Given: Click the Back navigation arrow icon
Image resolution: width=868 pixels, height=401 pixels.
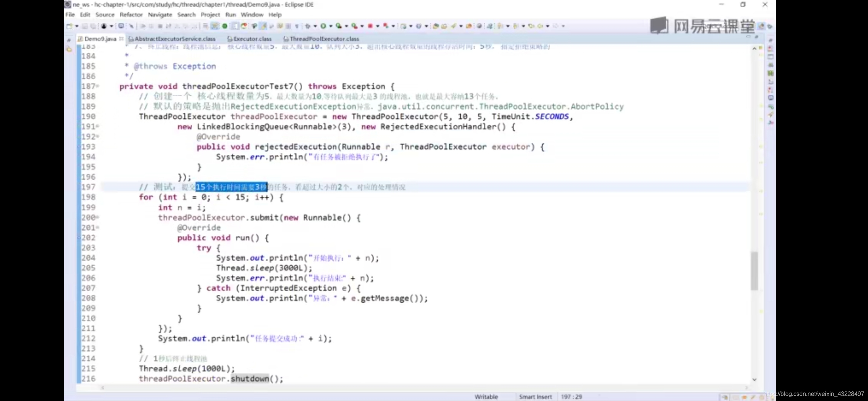Looking at the screenshot, I should point(540,26).
